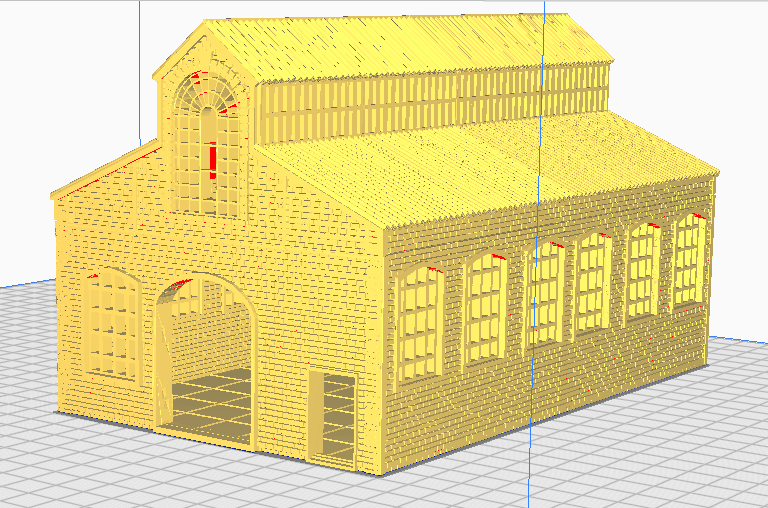Click the arched window left of the entrance

[113, 324]
